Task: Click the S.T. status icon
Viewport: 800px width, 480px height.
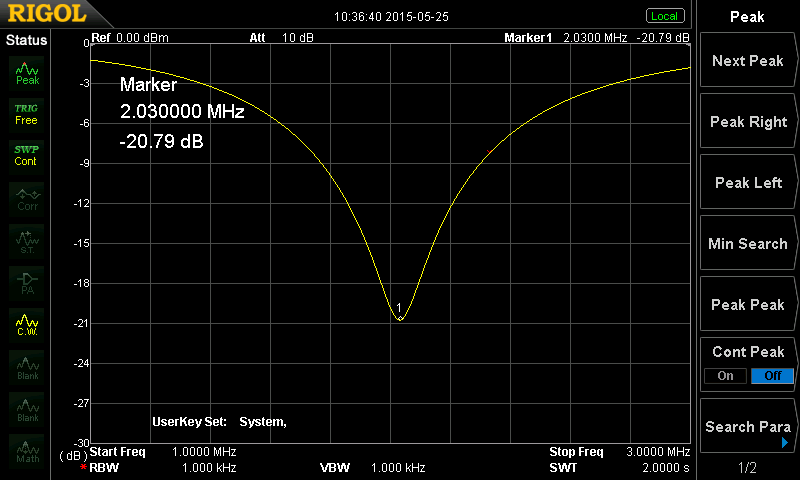Action: [x=27, y=240]
